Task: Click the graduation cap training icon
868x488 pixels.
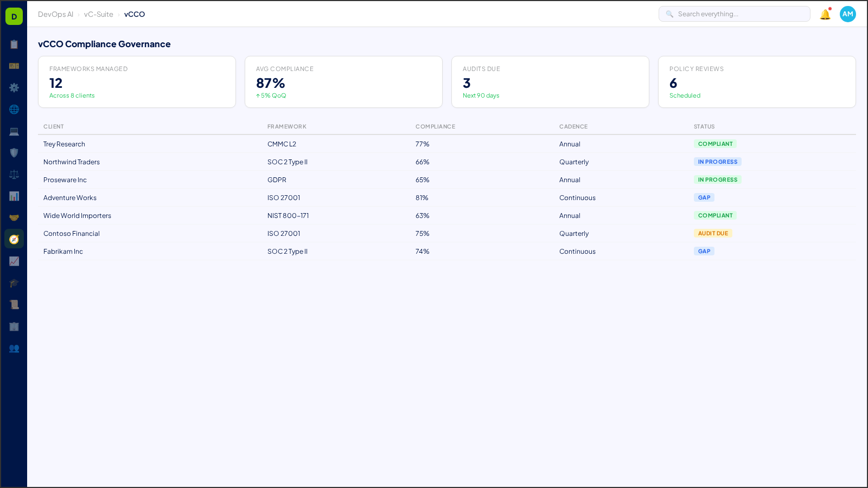Action: [14, 282]
